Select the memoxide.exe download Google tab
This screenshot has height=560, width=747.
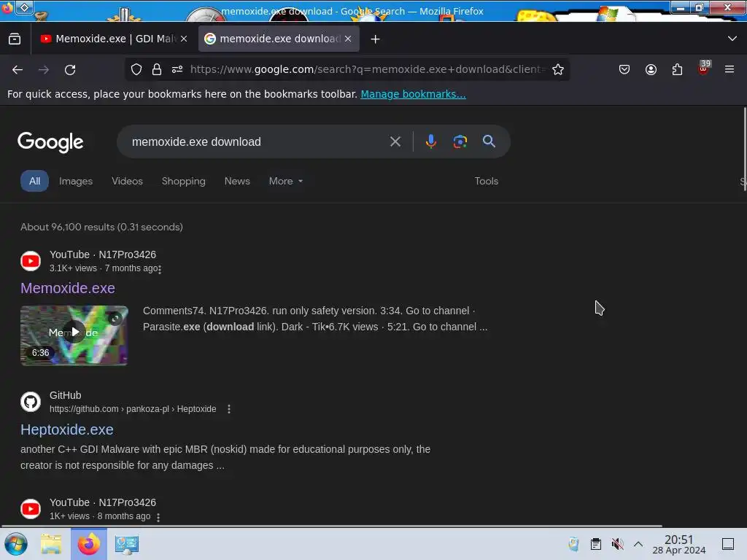(x=279, y=39)
